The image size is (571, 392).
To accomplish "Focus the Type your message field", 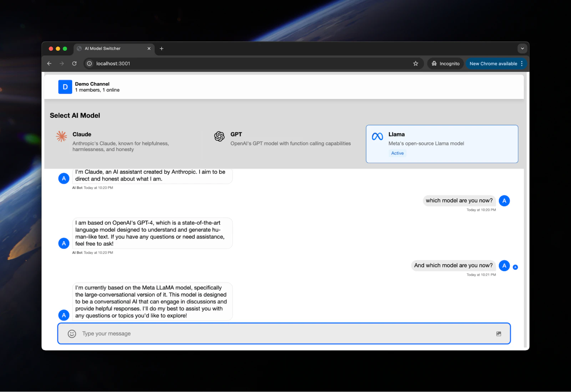I will point(284,334).
